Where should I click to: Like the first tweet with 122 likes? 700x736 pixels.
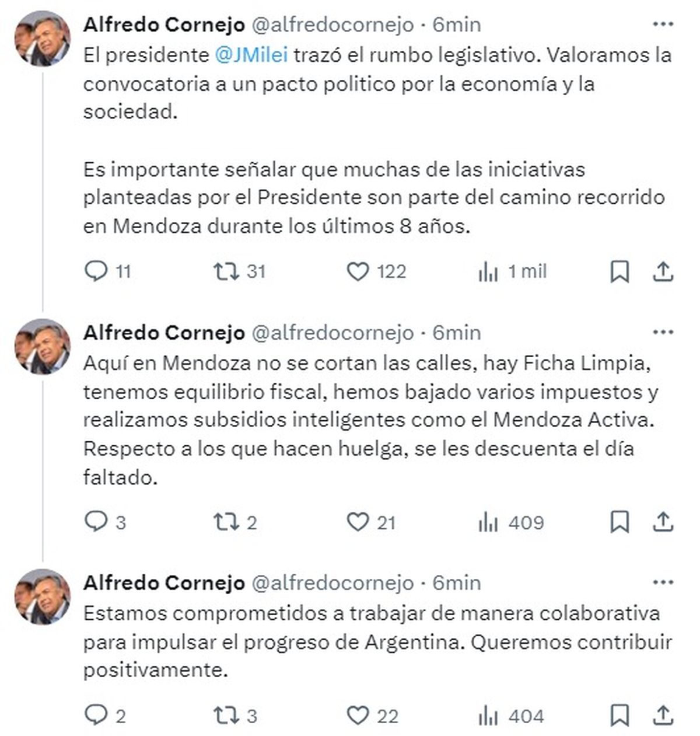pyautogui.click(x=358, y=271)
